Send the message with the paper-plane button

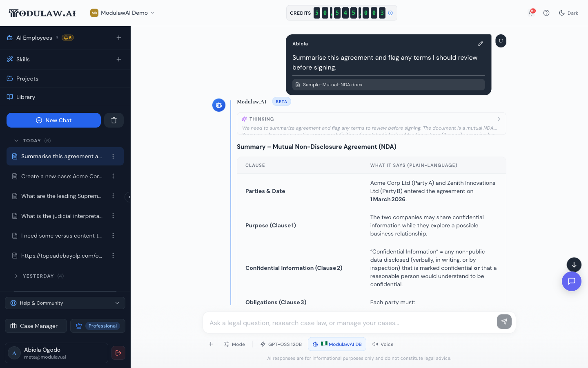pyautogui.click(x=504, y=322)
